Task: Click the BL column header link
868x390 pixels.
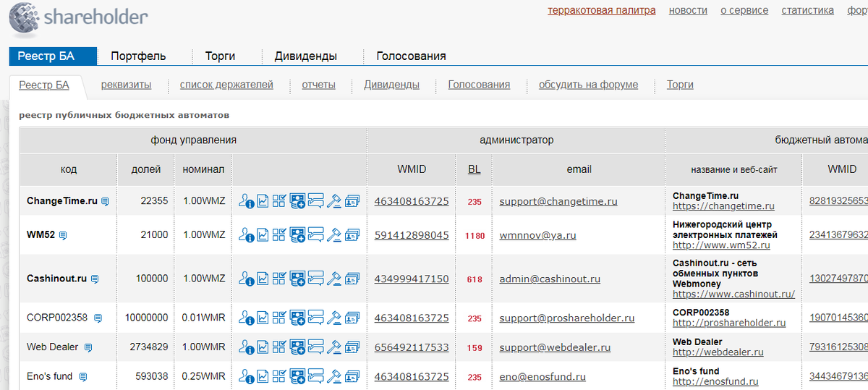Action: pos(474,169)
